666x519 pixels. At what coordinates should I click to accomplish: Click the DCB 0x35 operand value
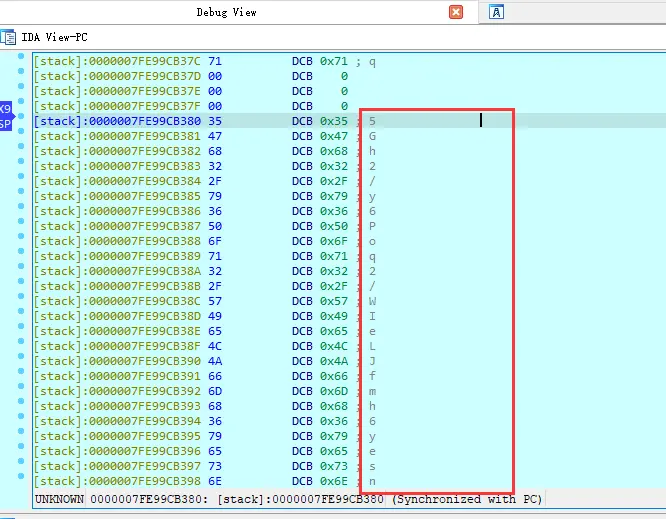pos(334,121)
